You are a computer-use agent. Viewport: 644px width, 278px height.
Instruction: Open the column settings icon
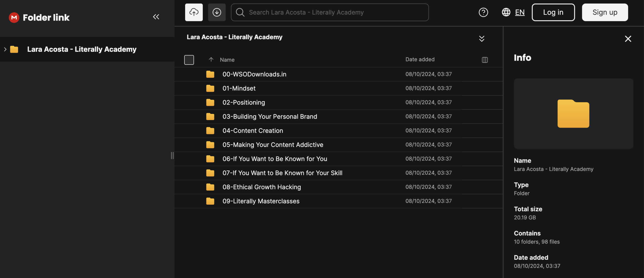(485, 60)
